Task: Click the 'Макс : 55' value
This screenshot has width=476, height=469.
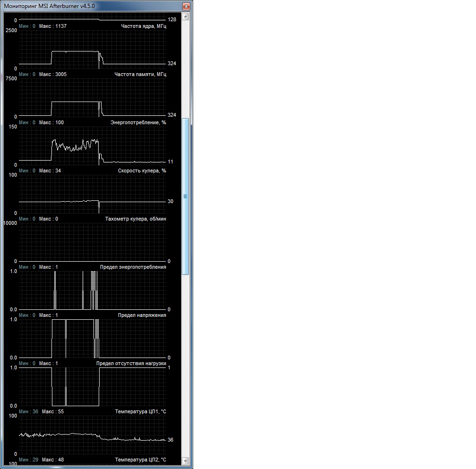Action: 53,412
